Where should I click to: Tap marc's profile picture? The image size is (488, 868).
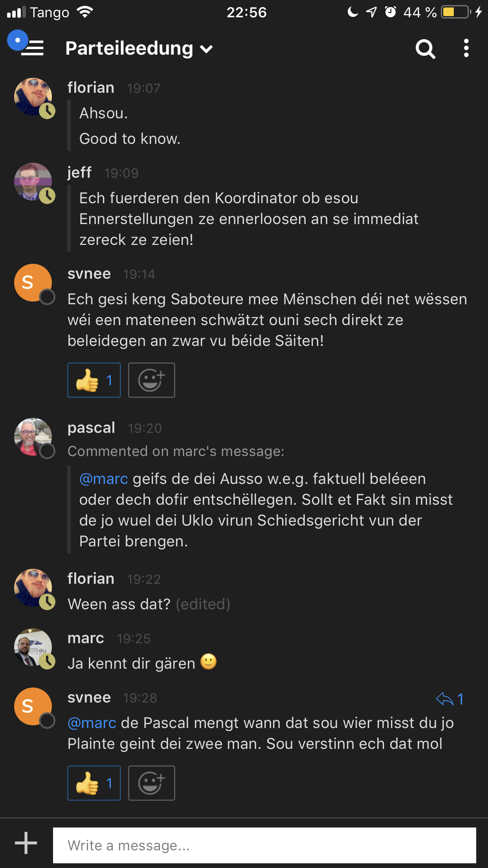pyautogui.click(x=33, y=647)
